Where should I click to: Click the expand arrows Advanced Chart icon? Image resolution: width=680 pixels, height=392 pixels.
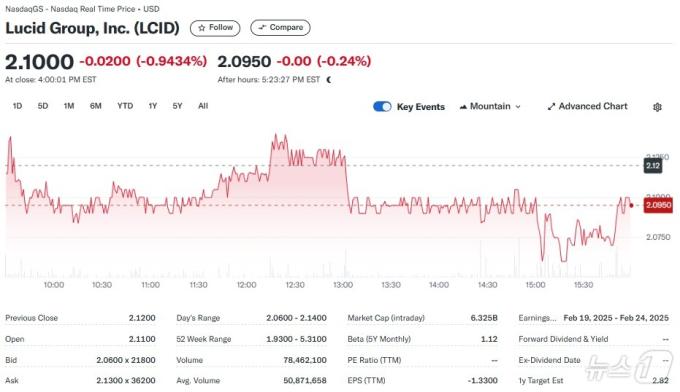(551, 107)
